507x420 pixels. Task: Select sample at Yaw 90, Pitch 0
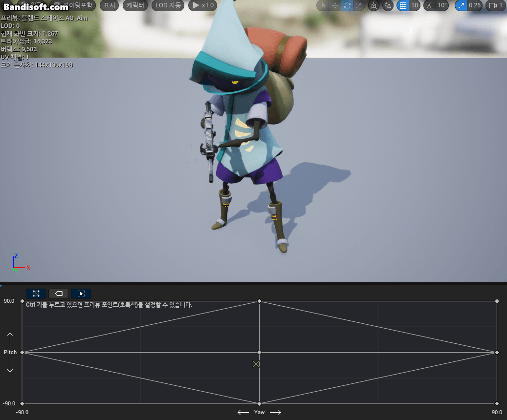[497, 352]
